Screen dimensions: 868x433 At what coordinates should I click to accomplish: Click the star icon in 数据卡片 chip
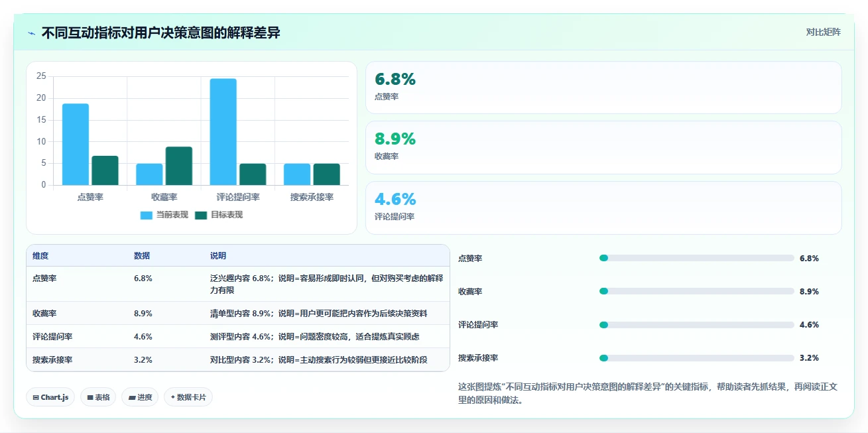(173, 397)
